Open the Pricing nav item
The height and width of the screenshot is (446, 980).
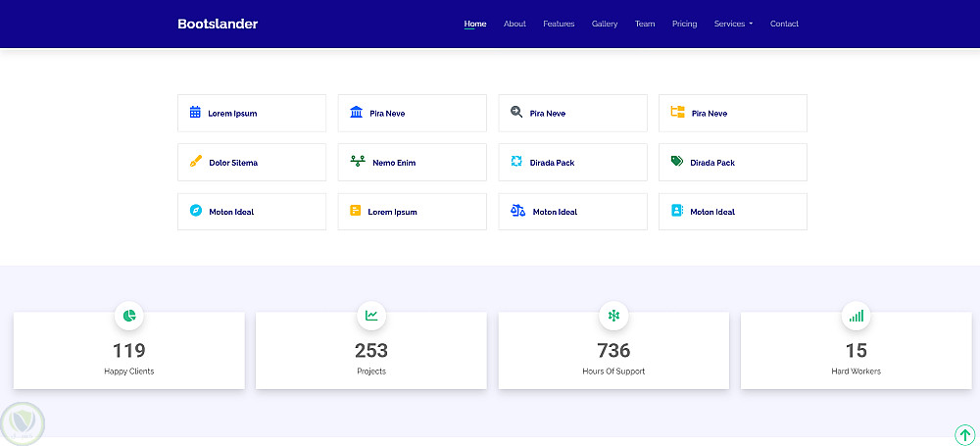(684, 24)
